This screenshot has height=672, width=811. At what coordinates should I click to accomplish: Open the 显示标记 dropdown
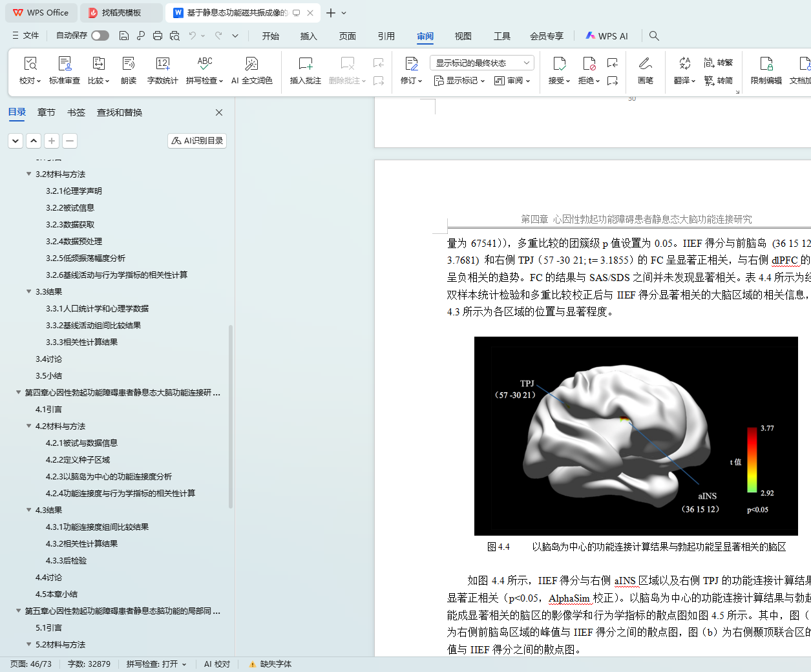(x=459, y=81)
